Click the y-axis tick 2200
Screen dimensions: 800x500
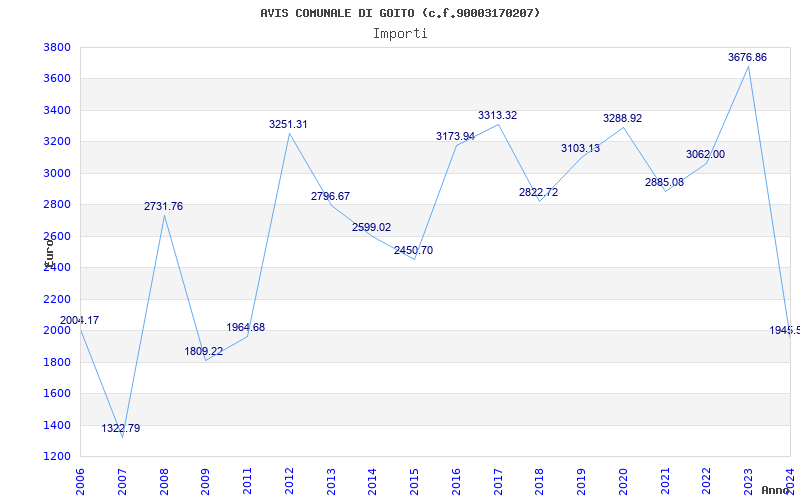click(57, 299)
